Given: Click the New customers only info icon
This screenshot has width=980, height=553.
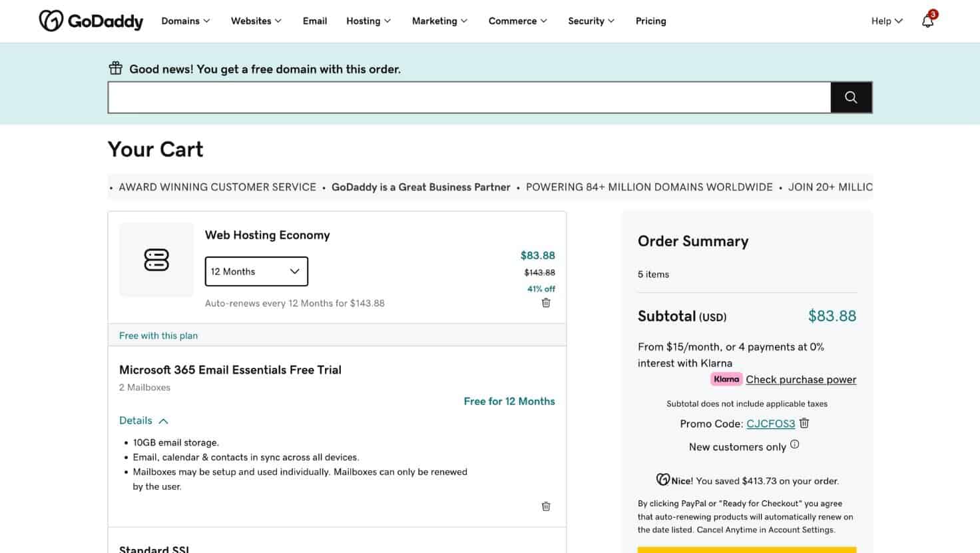Looking at the screenshot, I should (x=794, y=444).
